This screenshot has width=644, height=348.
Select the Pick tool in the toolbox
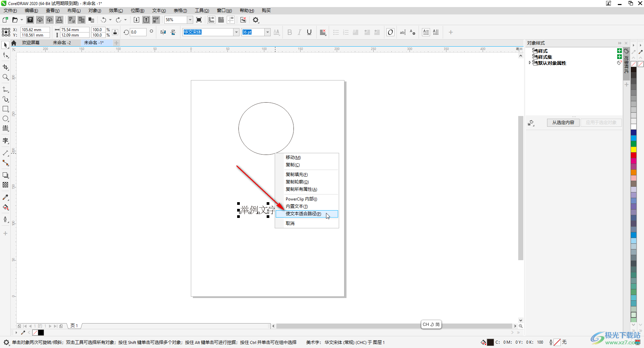pyautogui.click(x=5, y=45)
